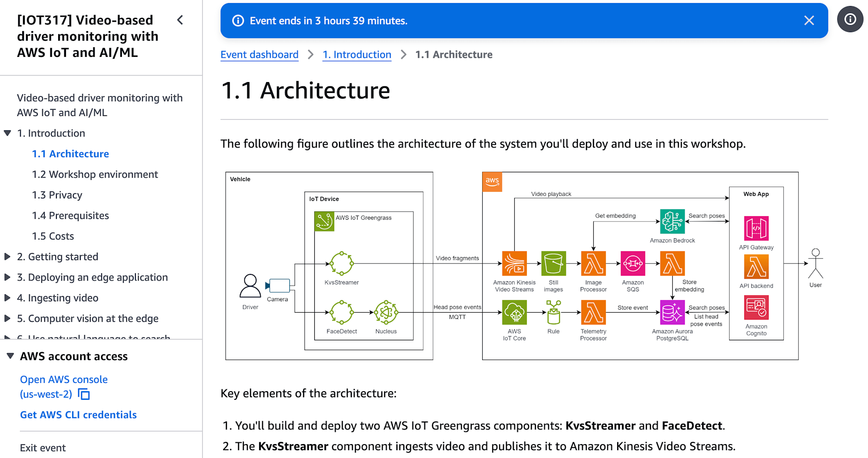Open the 1.4 Prerequisites page
The width and height of the screenshot is (868, 458).
coord(70,215)
